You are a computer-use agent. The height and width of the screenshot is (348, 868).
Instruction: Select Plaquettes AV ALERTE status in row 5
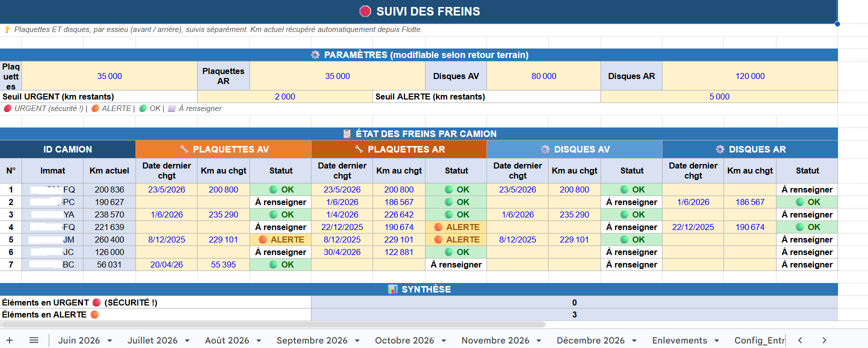pos(280,239)
